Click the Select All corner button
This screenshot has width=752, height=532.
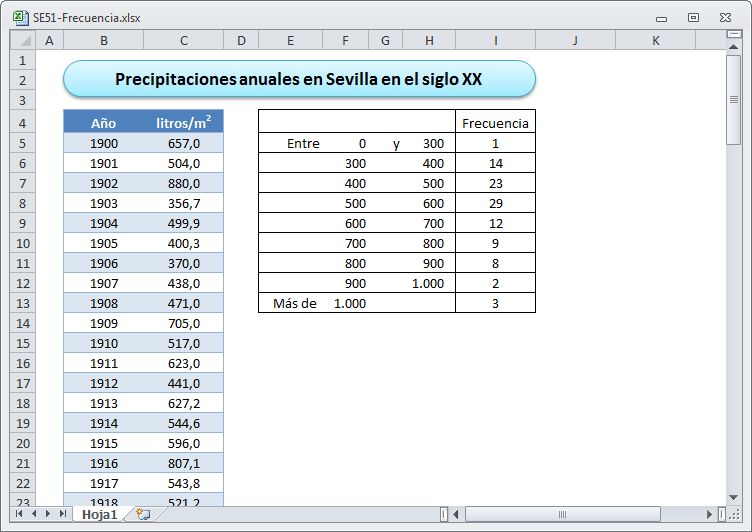(22, 40)
